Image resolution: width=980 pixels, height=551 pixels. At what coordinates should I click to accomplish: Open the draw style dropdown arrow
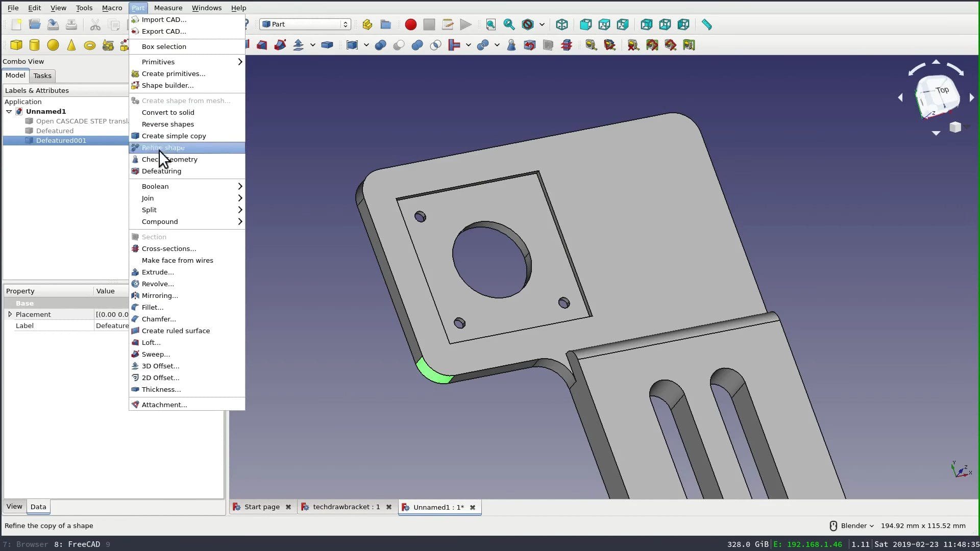pos(542,24)
